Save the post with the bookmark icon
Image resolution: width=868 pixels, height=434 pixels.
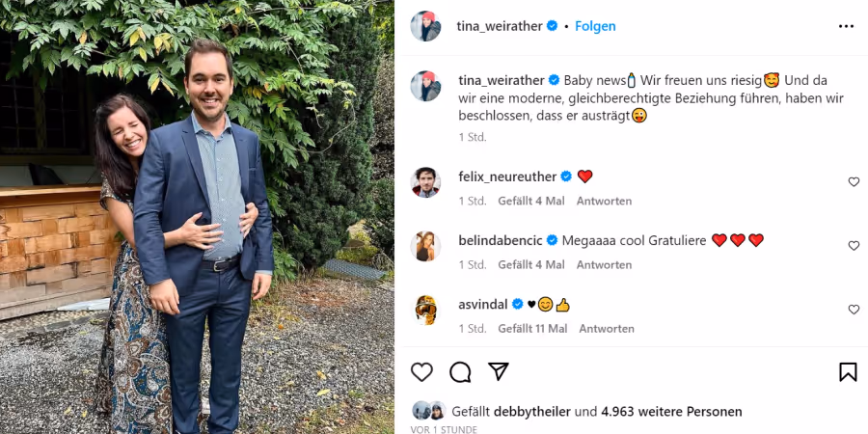(848, 372)
